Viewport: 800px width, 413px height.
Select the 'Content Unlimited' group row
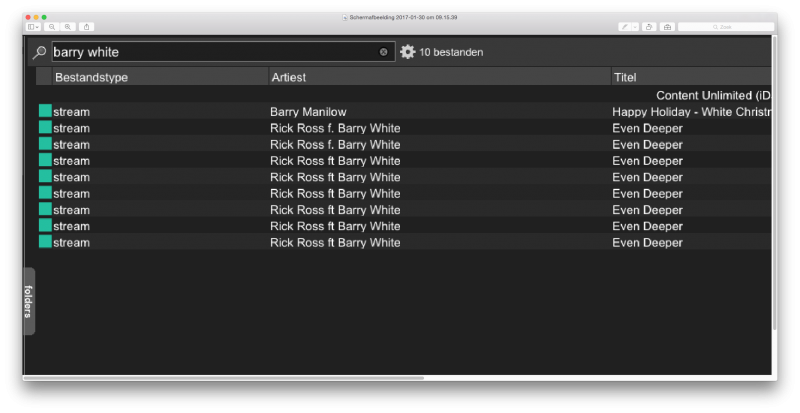(404, 95)
